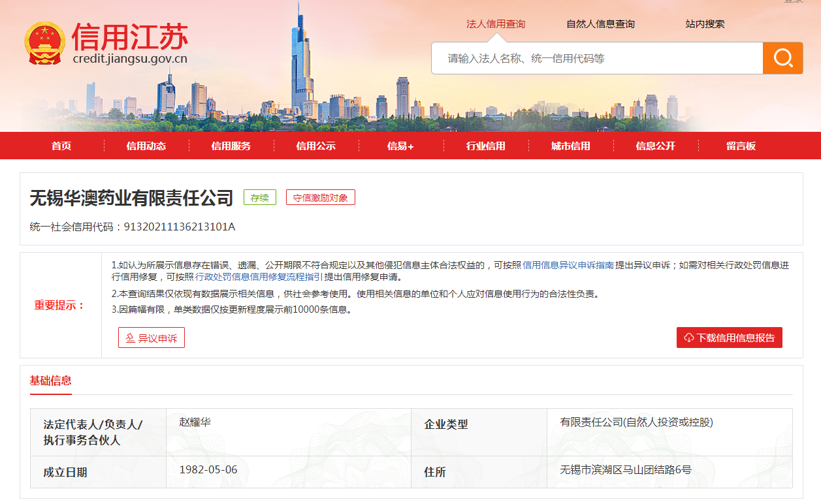Open the 信用公示 navigation menu

(x=316, y=146)
